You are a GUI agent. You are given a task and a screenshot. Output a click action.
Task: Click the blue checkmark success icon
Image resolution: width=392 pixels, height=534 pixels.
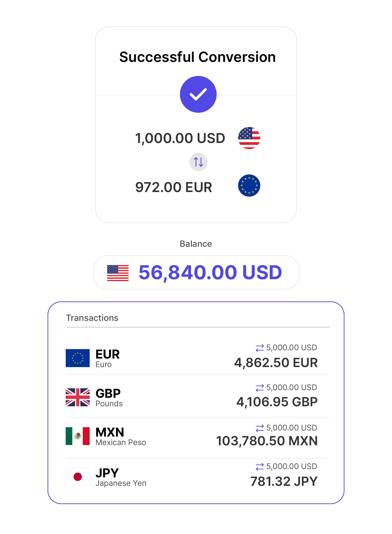198,94
